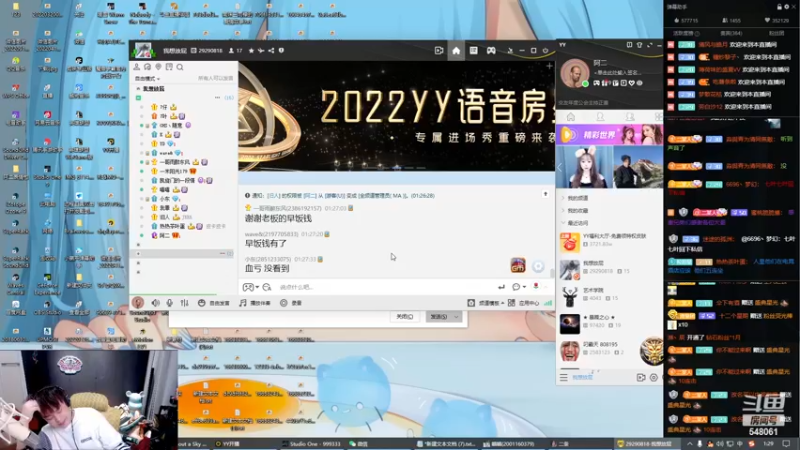This screenshot has width=800, height=450.
Task: Switch to the contacts tab in YY main window
Action: 601,117
